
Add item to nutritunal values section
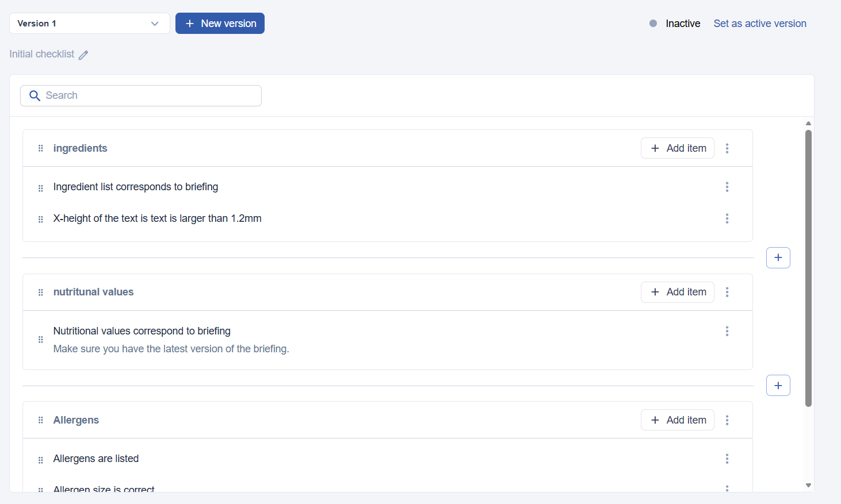click(x=677, y=292)
